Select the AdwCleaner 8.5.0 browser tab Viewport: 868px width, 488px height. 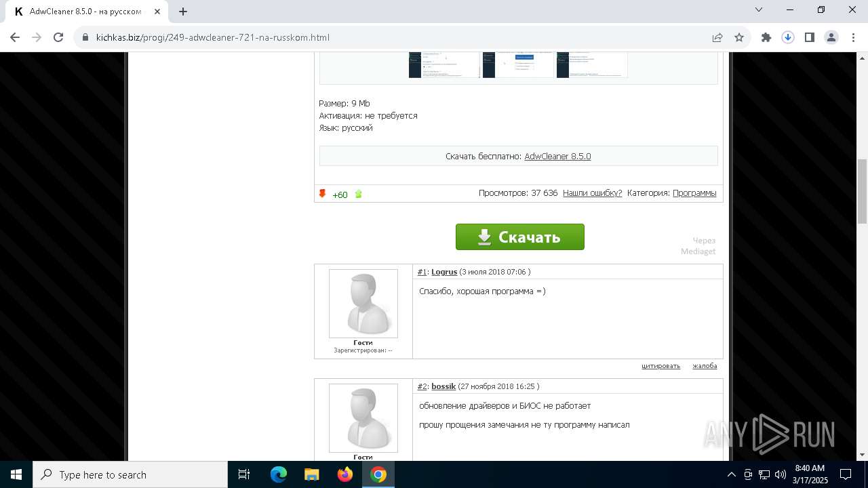[87, 12]
